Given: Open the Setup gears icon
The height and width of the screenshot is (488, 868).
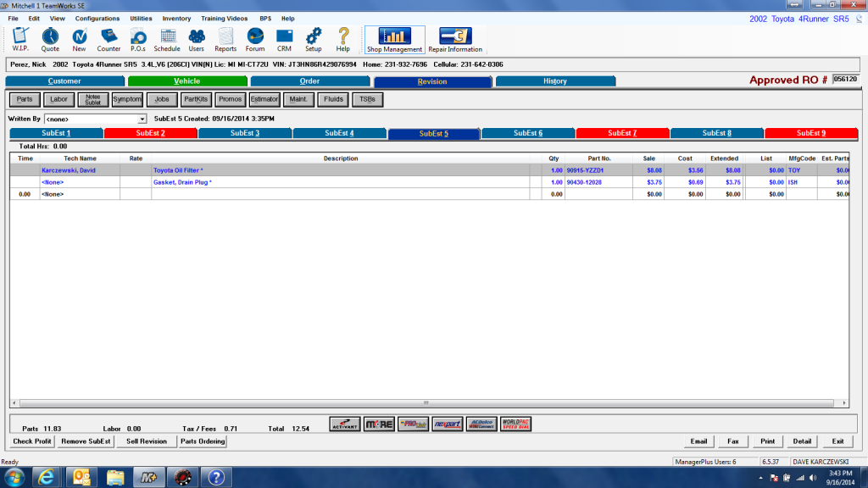Looking at the screenshot, I should (314, 40).
